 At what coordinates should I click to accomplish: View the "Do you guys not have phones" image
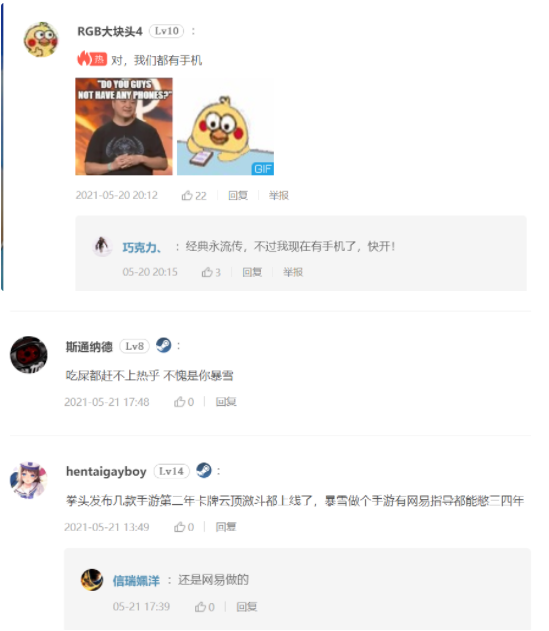tap(124, 126)
